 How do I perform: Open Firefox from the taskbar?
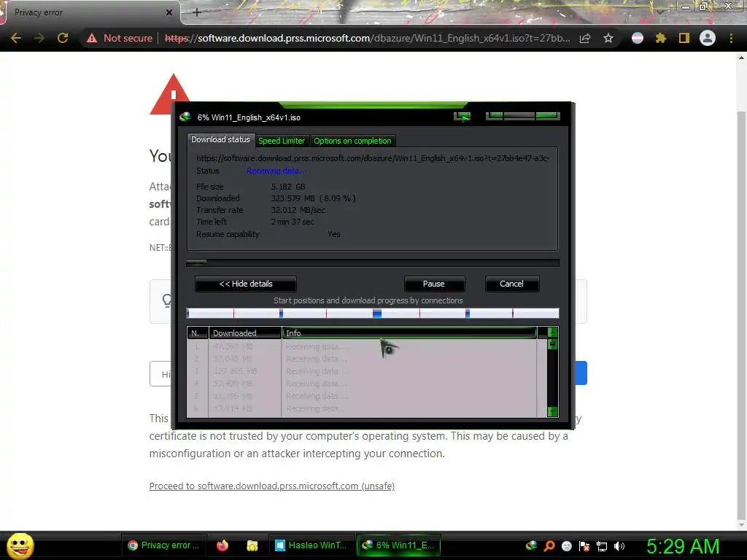pyautogui.click(x=222, y=545)
